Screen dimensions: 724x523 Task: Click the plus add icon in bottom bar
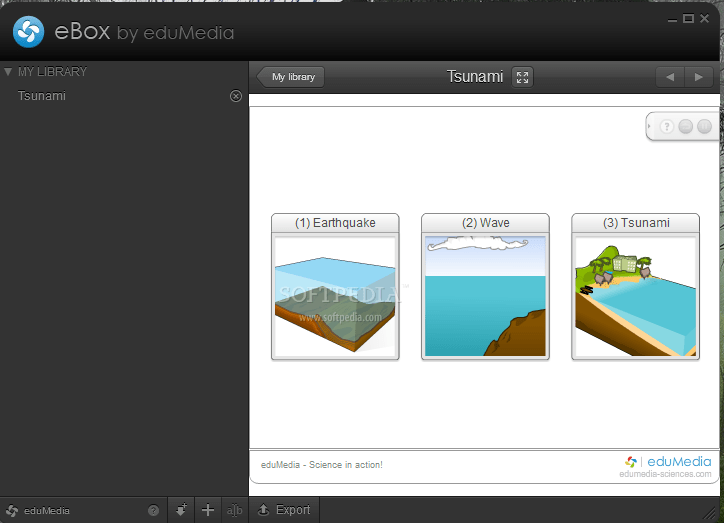[x=208, y=510]
